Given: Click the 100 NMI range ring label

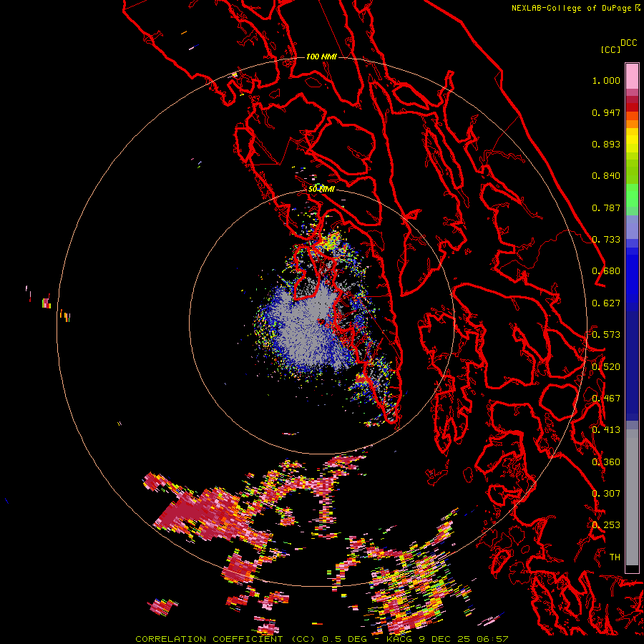Looking at the screenshot, I should [321, 57].
